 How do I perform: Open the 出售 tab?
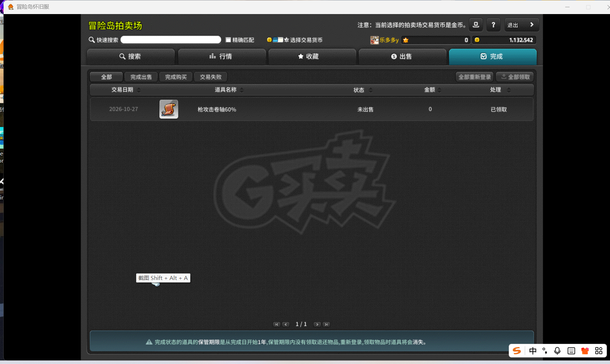tap(402, 56)
